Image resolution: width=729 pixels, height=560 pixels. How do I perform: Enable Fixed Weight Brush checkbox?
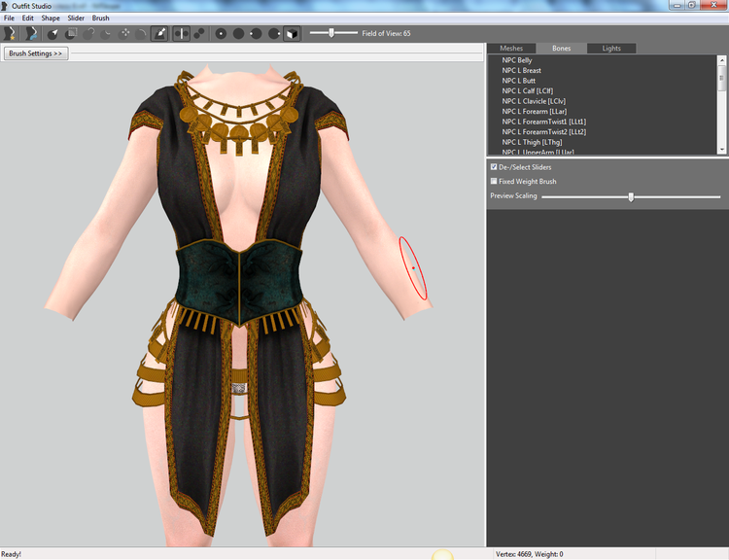494,181
